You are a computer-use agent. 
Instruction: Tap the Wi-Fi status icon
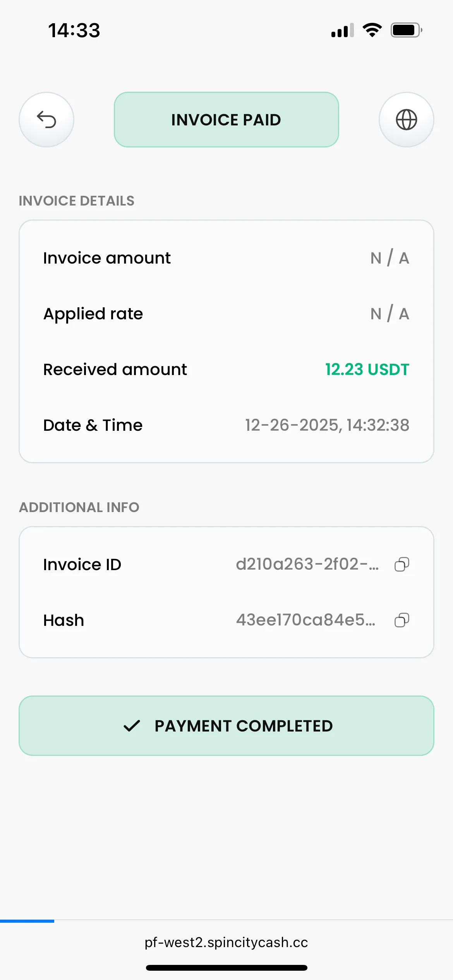coord(372,30)
